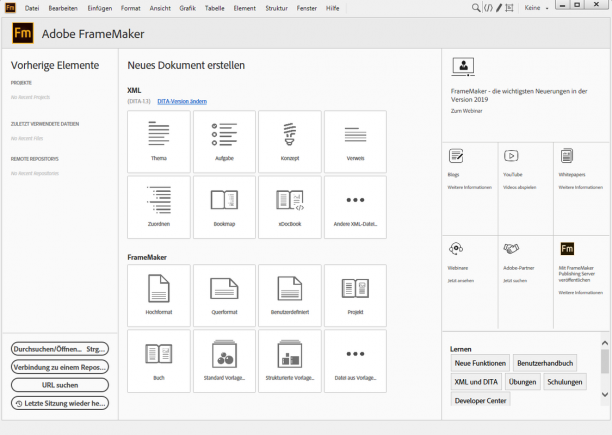Create a Querformat FrameMaker document
Screen dimensions: 612x435
coord(224,295)
